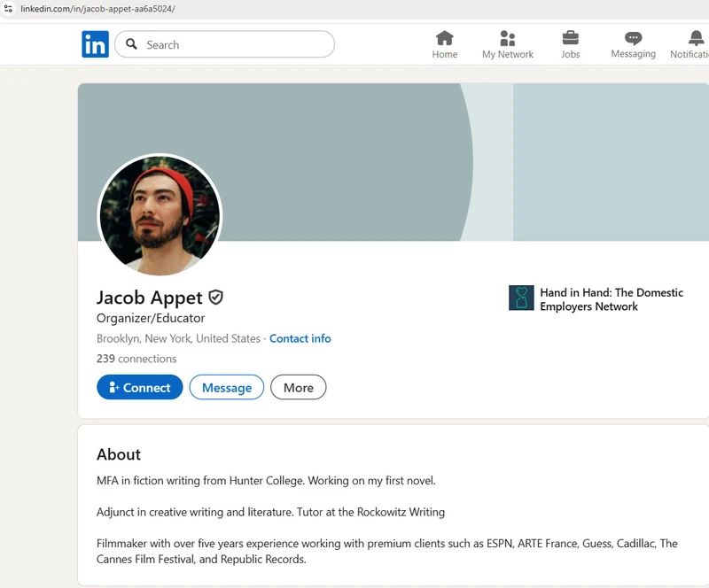Image resolution: width=709 pixels, height=588 pixels.
Task: Click the Message button
Action: pos(227,387)
